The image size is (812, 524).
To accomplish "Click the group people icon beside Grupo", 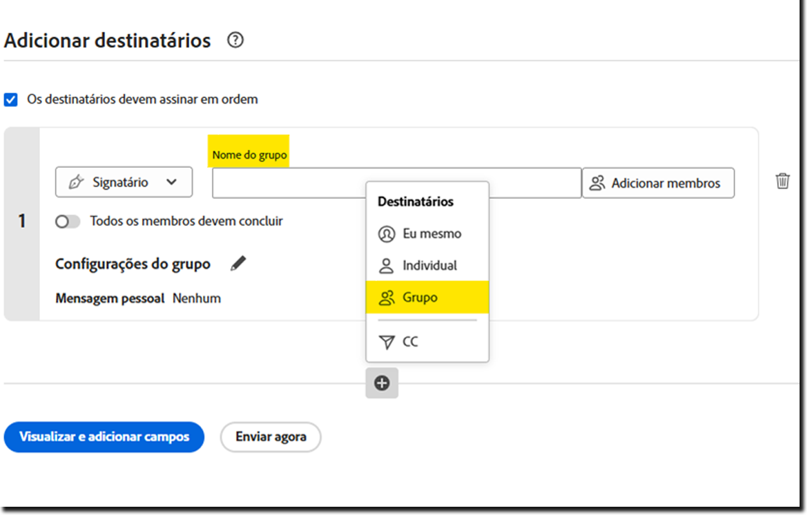I will tap(387, 298).
